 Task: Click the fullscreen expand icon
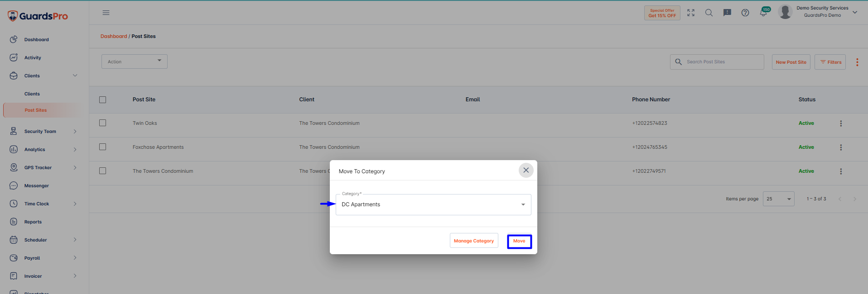pos(691,13)
